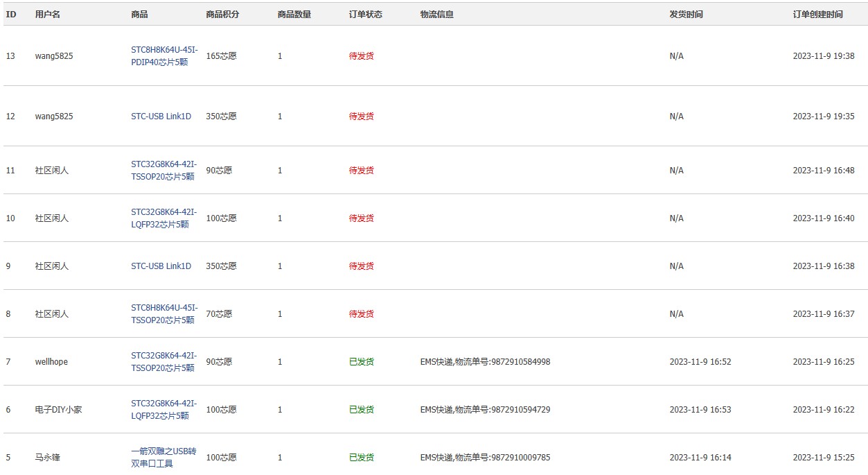Click the 已发货 status for order 6
The width and height of the screenshot is (868, 475).
361,410
